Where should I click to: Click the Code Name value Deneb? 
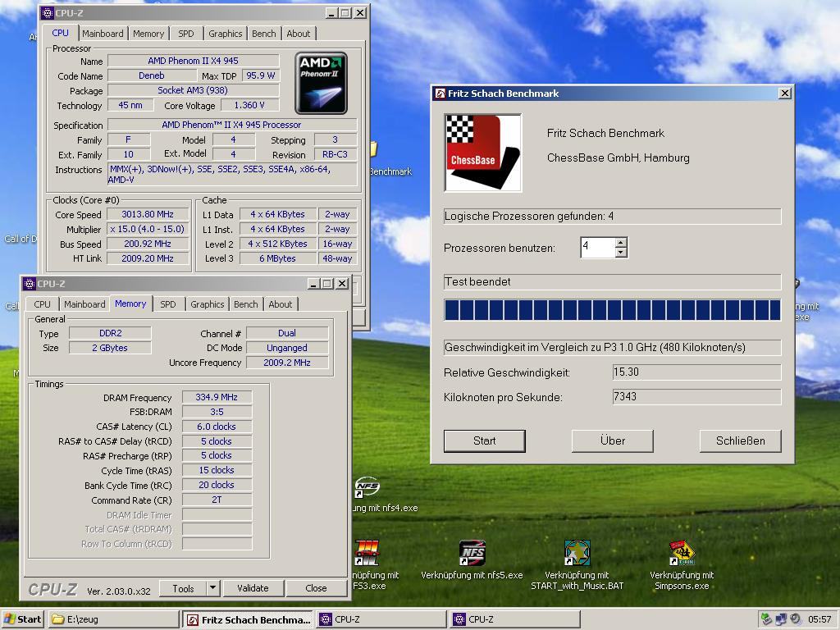tap(152, 75)
